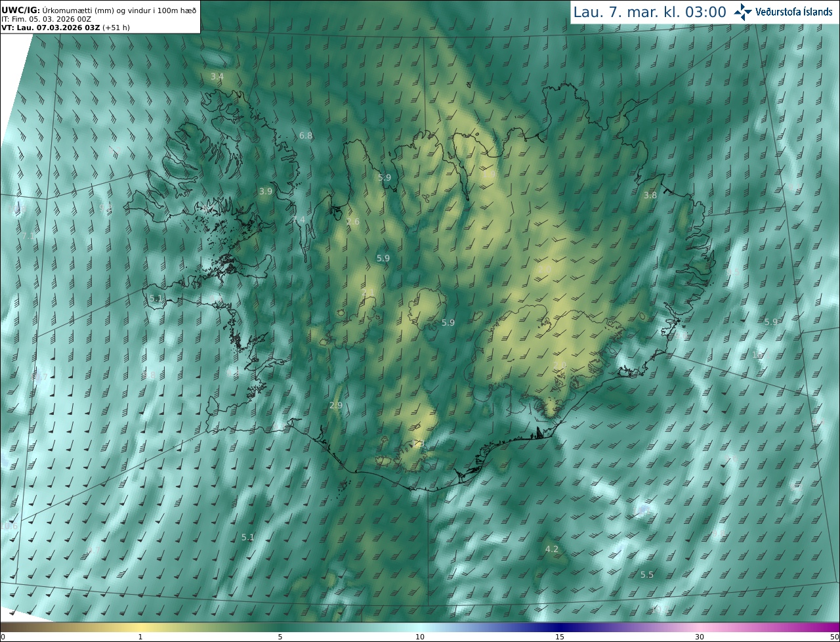Click the 3.8 value label in the east
This screenshot has height=642, width=840.
click(x=650, y=196)
